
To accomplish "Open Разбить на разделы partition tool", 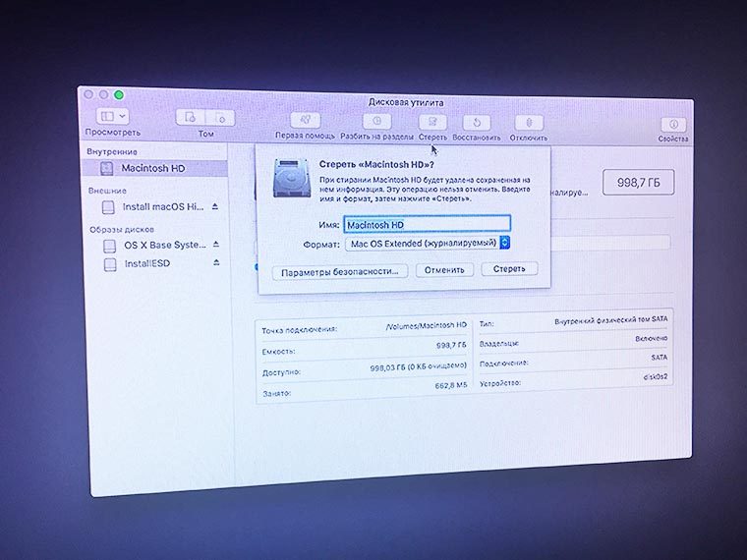I will point(376,122).
